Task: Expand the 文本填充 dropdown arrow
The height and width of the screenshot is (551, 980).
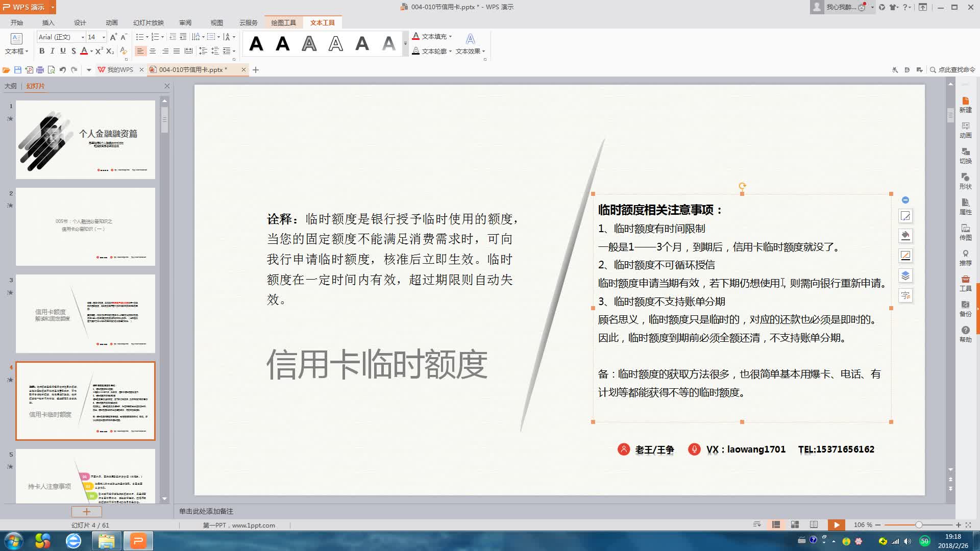Action: 450,37
